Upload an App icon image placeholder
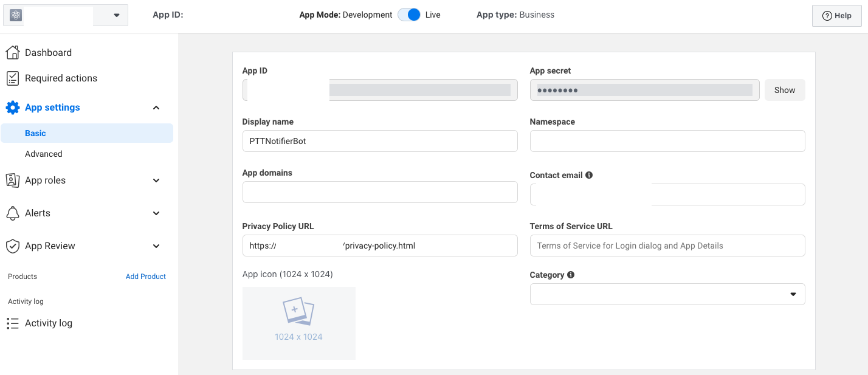This screenshot has width=868, height=375. [x=298, y=323]
